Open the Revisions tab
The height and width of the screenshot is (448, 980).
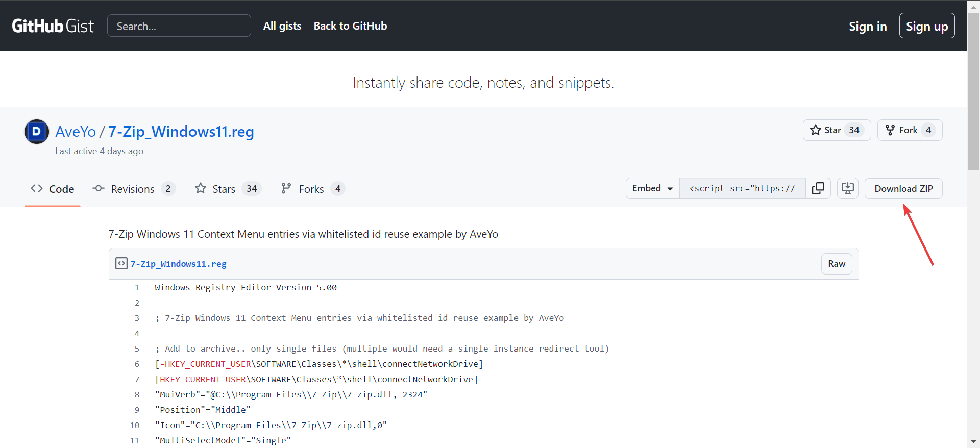pyautogui.click(x=134, y=189)
